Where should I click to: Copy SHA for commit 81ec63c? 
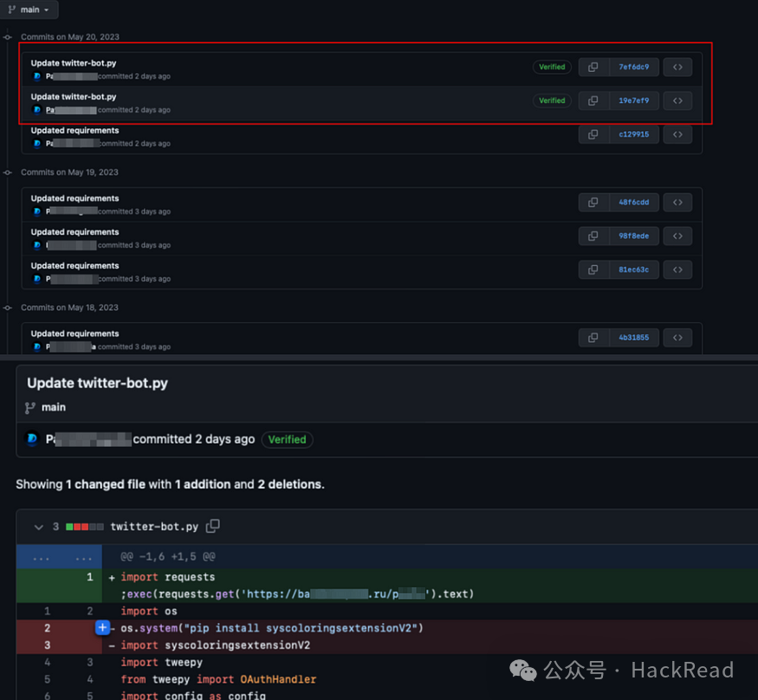point(593,269)
